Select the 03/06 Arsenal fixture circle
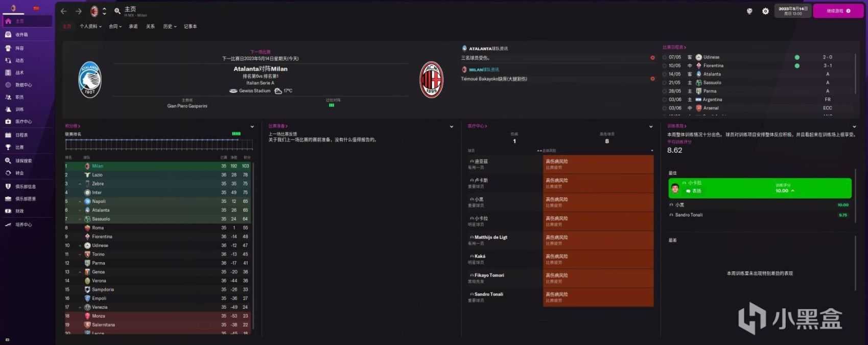 pyautogui.click(x=664, y=108)
